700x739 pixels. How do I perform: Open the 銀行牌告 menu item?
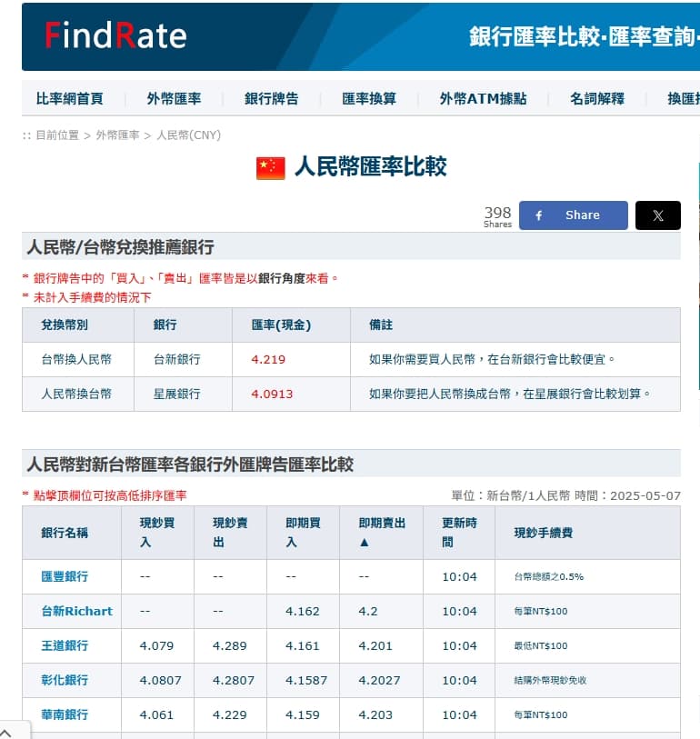[x=272, y=98]
